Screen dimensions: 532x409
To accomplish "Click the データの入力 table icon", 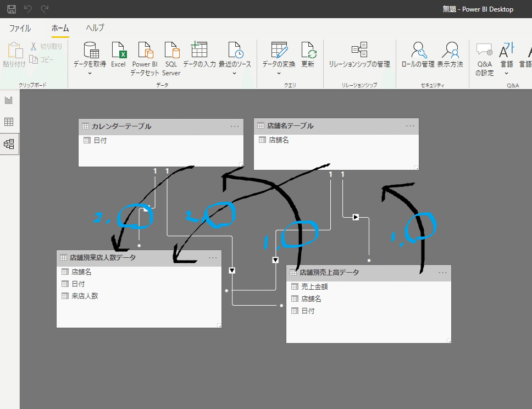I will tap(199, 49).
